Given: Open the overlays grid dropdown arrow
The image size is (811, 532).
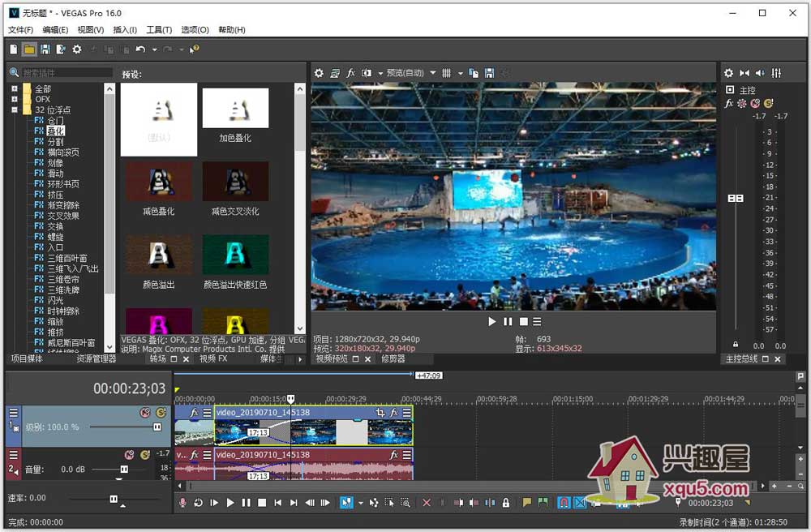Looking at the screenshot, I should coord(460,73).
